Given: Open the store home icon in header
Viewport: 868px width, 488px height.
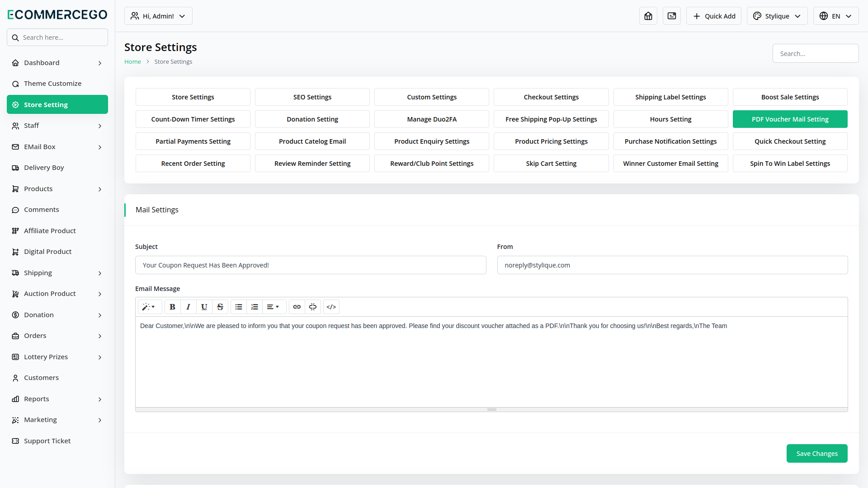Looking at the screenshot, I should [x=648, y=16].
